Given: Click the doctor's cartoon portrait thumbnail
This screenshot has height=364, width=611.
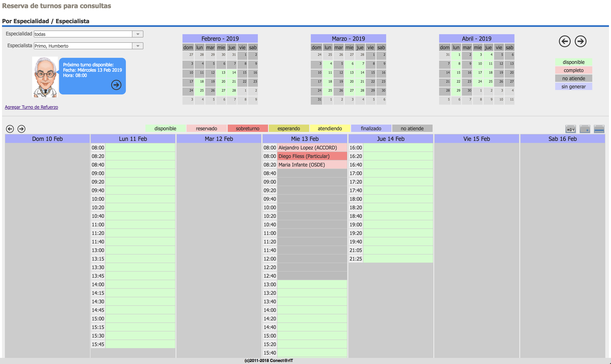Looking at the screenshot, I should (45, 77).
